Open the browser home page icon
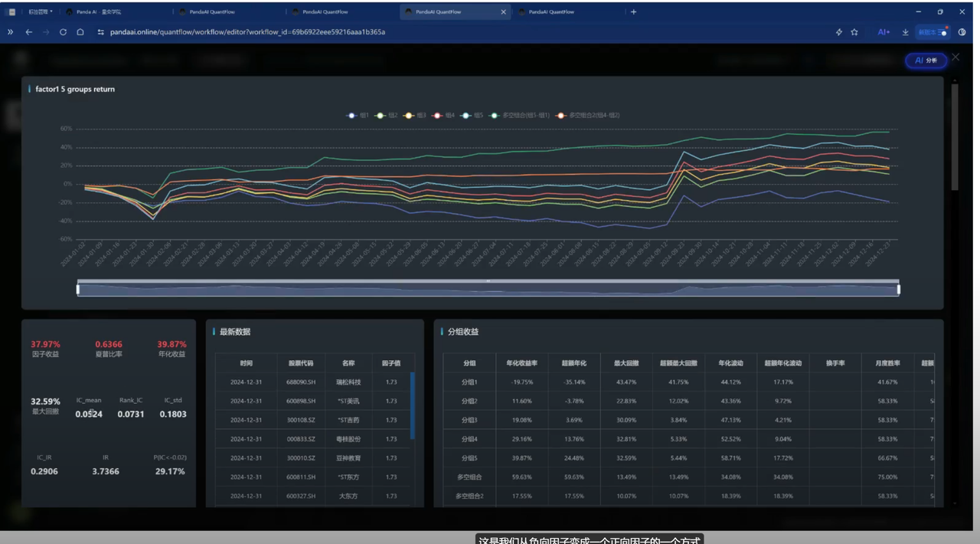Image resolution: width=980 pixels, height=544 pixels. click(80, 32)
